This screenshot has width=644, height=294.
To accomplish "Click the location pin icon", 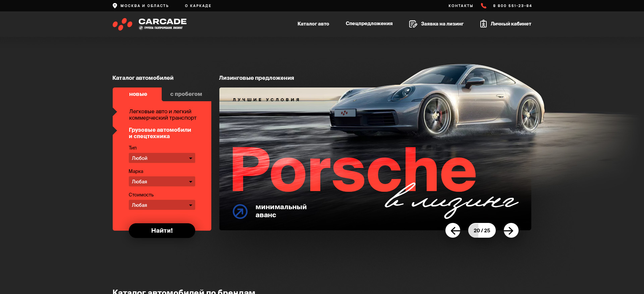I will tap(115, 6).
